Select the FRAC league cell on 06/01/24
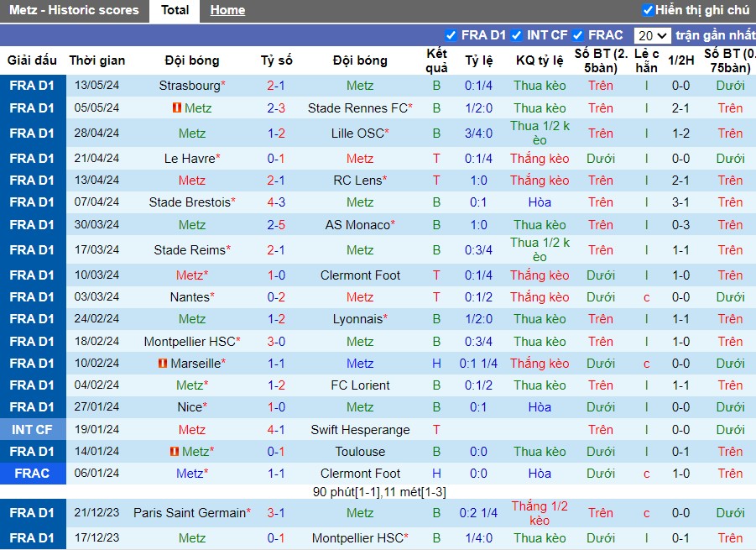The image size is (756, 550). point(32,474)
